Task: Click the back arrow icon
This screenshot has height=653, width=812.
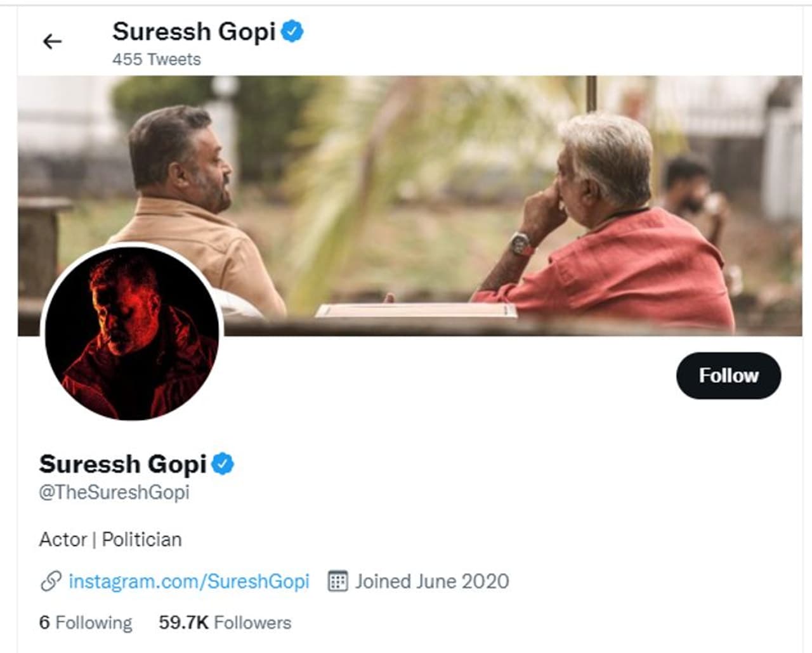Action: coord(52,42)
